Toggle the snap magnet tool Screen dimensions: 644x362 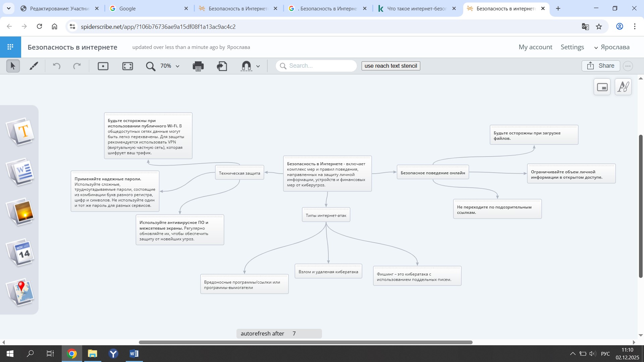pos(246,66)
